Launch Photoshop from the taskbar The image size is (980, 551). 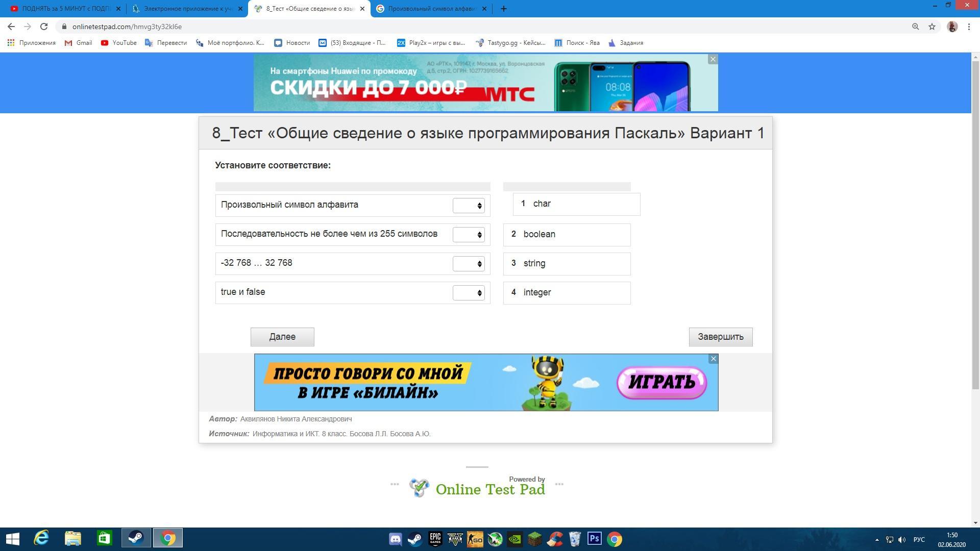(x=594, y=539)
